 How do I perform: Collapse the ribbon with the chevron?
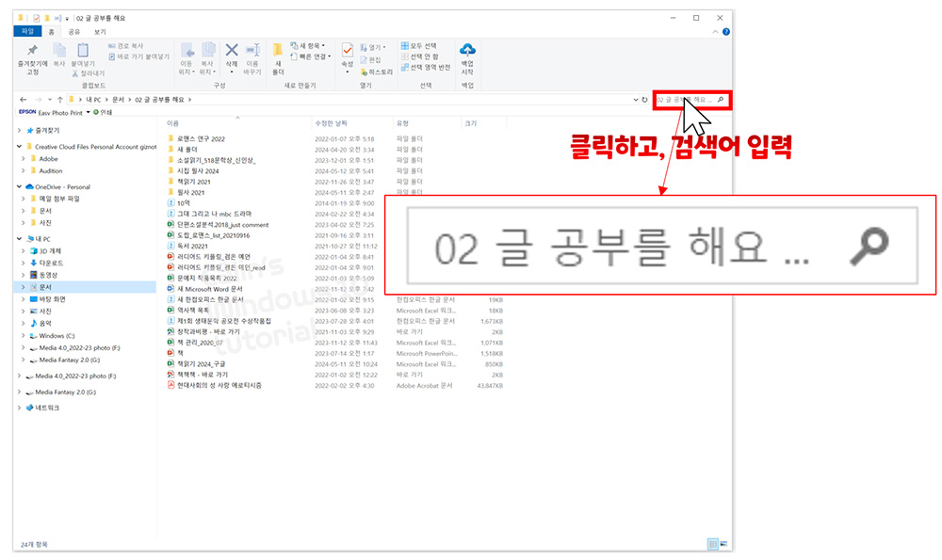pyautogui.click(x=716, y=32)
